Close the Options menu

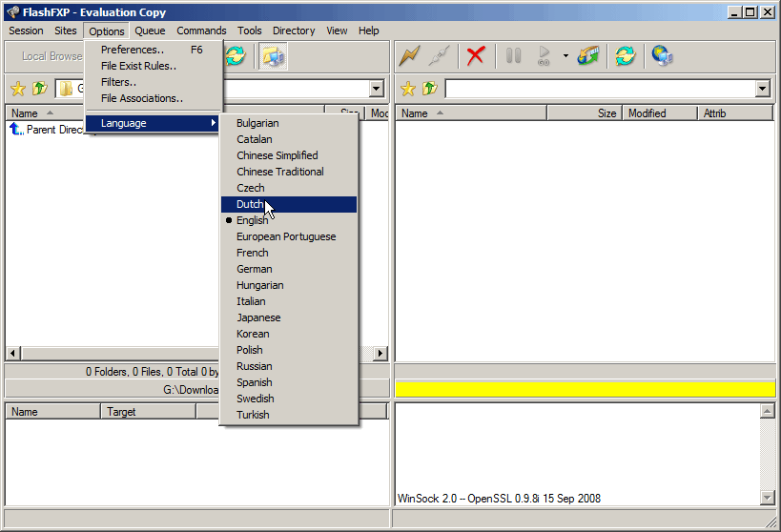pos(107,31)
